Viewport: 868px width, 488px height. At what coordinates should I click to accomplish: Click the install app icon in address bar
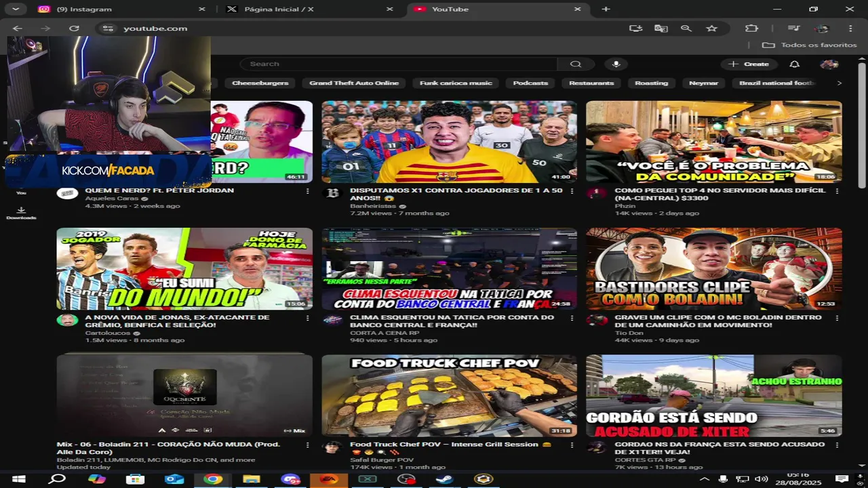(635, 28)
